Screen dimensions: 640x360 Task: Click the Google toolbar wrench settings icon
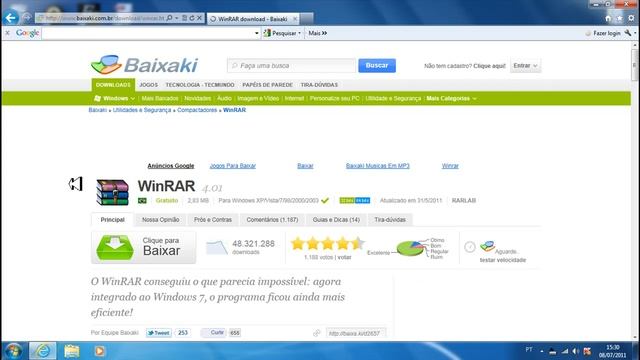628,33
